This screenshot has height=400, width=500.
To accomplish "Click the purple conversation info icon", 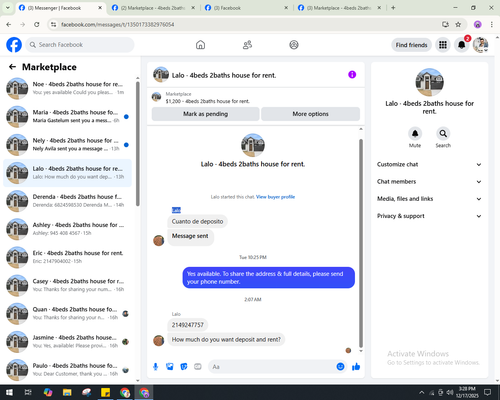I will coord(352,74).
